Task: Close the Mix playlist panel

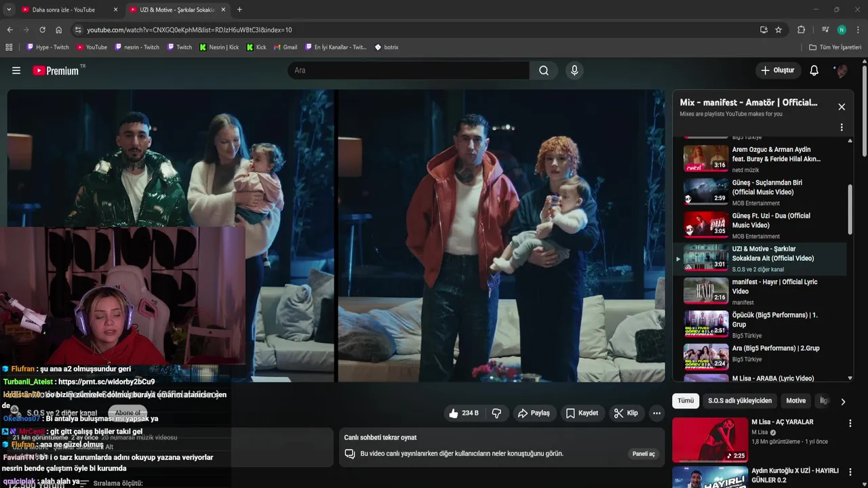Action: [x=842, y=107]
